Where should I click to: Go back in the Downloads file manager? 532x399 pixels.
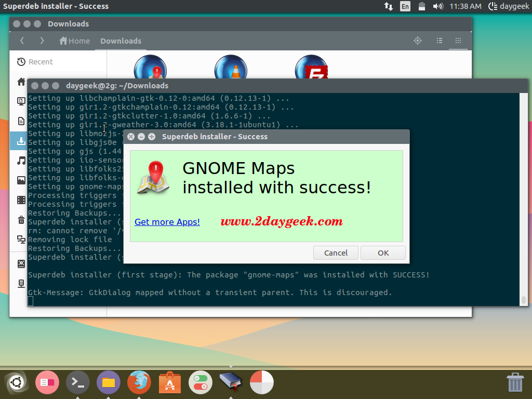coord(22,41)
